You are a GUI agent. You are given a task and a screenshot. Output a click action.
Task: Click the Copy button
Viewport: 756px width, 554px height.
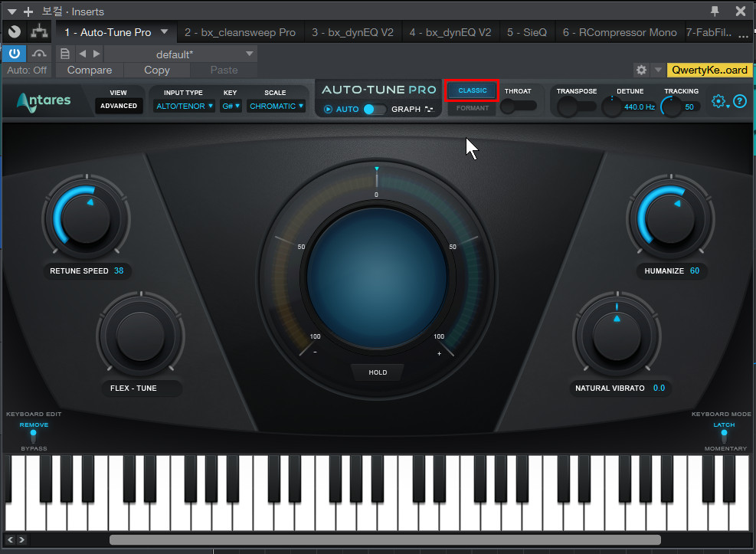tap(157, 70)
